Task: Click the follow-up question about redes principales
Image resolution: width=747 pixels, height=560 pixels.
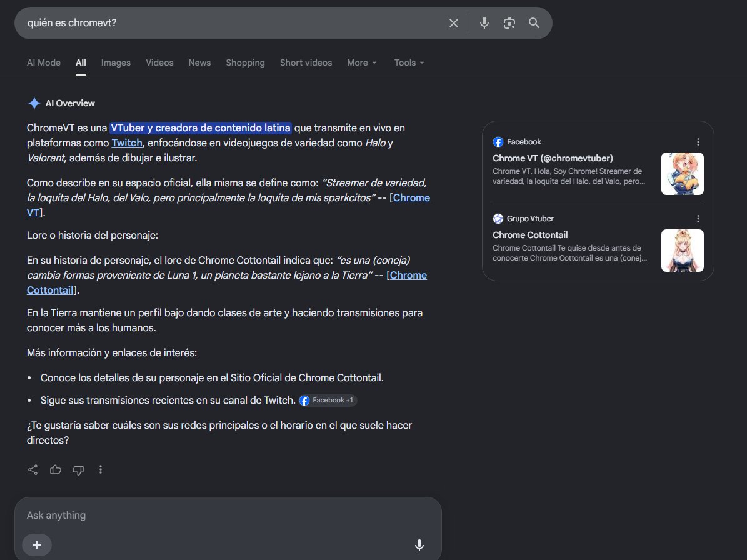Action: pos(219,432)
